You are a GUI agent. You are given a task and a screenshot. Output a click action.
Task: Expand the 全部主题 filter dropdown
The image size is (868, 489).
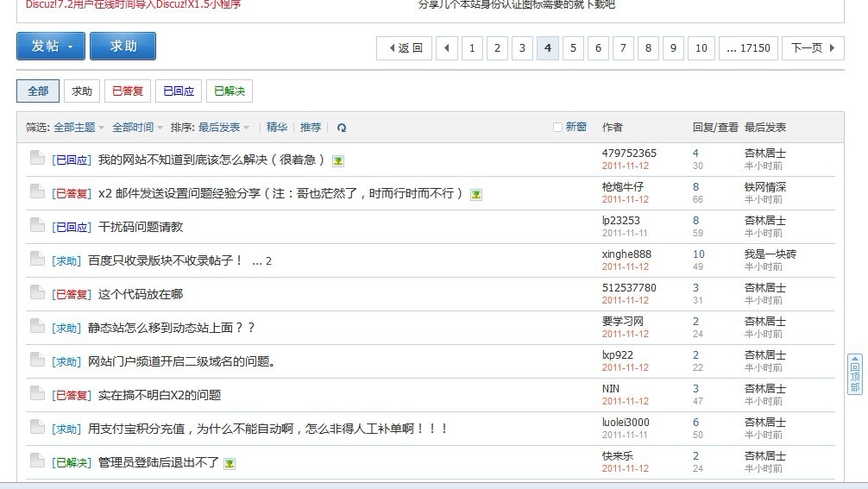pyautogui.click(x=79, y=128)
